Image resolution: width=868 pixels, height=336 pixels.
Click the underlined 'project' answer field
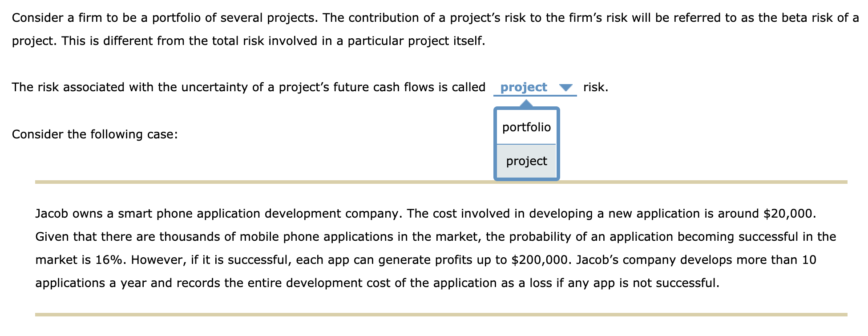[523, 87]
